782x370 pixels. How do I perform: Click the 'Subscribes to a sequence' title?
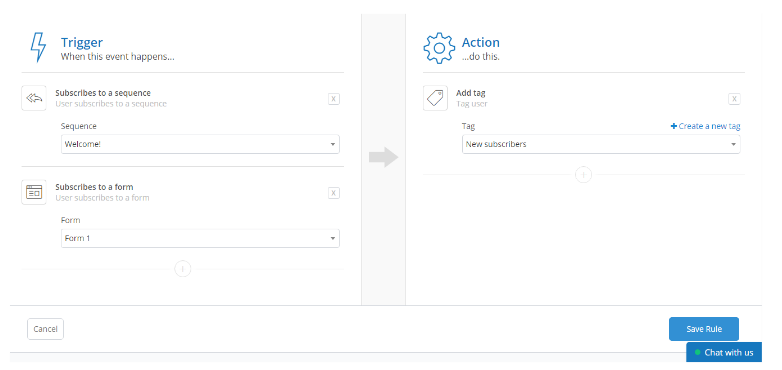103,93
